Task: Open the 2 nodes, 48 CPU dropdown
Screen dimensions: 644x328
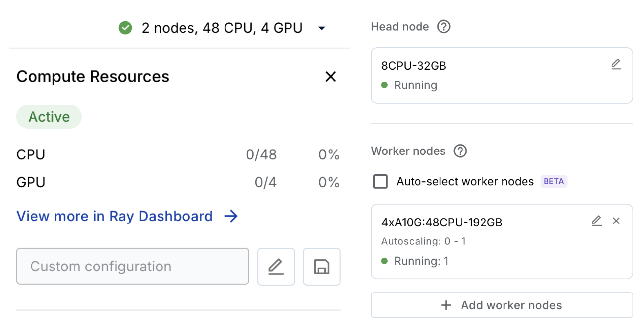Action: point(222,28)
